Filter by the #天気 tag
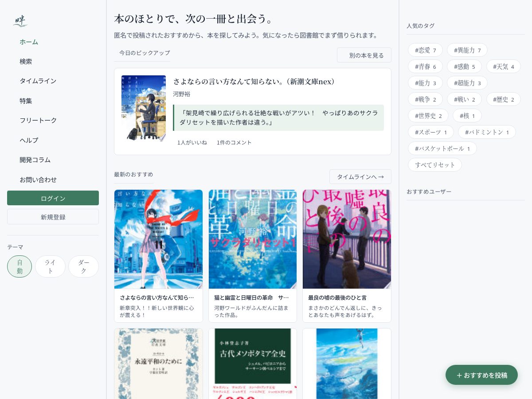 point(503,66)
